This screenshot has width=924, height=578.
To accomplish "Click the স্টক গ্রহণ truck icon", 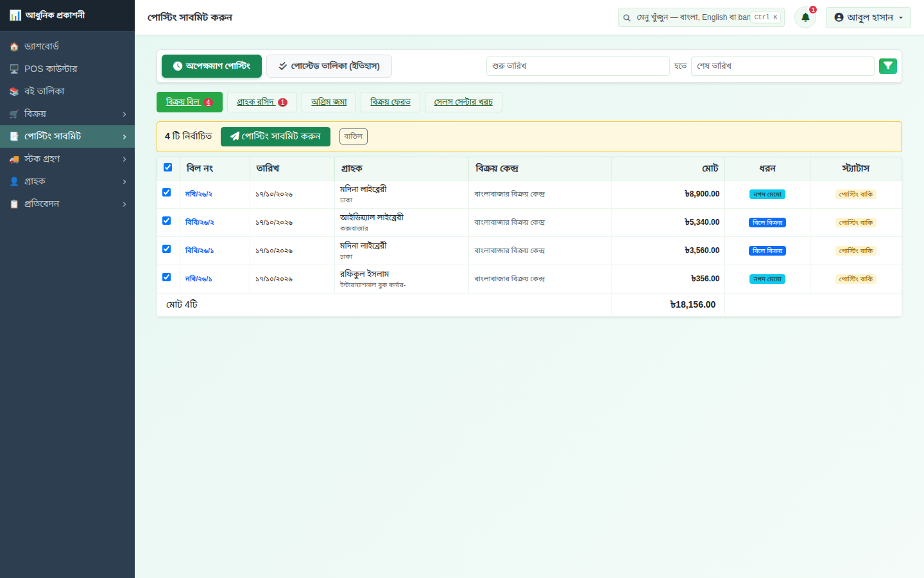I will [x=14, y=159].
